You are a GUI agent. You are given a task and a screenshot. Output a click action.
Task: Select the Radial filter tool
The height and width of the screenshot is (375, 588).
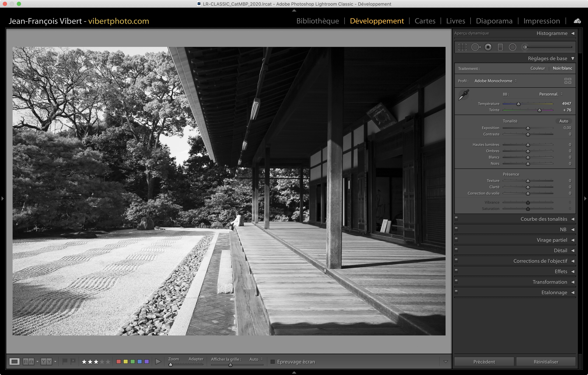coord(512,47)
